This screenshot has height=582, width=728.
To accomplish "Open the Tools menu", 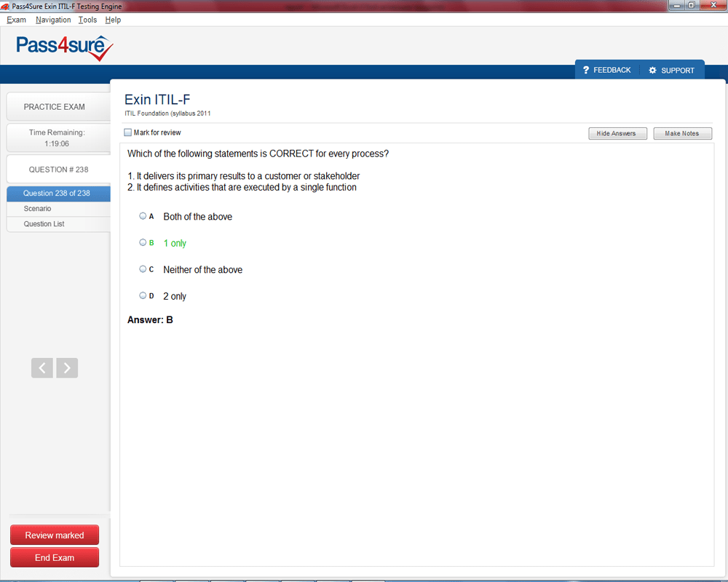I will (87, 20).
